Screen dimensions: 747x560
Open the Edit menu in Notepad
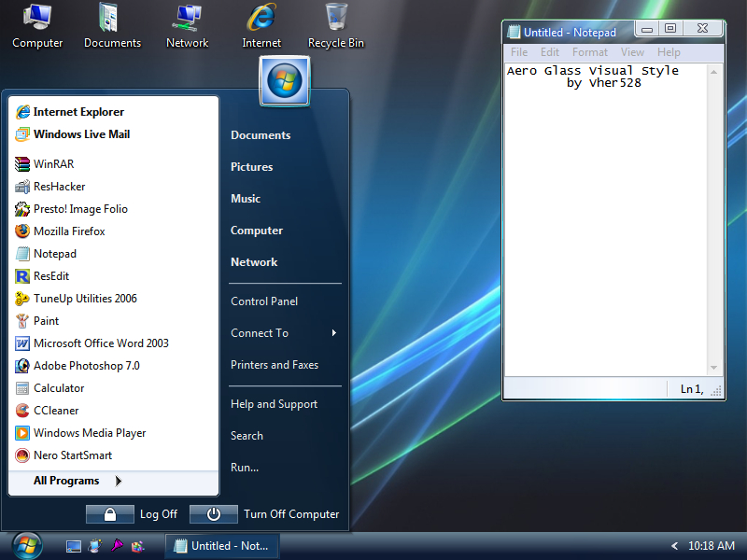[550, 52]
